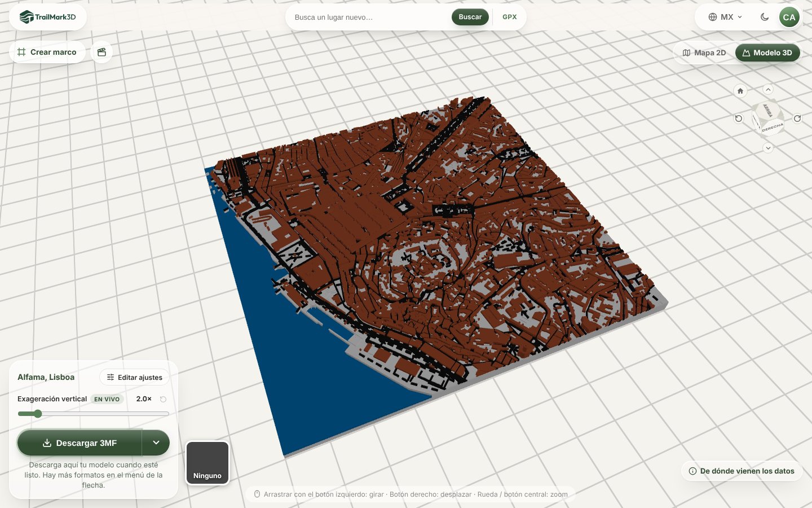Rotate the model view counterclockwise
This screenshot has width=812, height=508.
pyautogui.click(x=738, y=119)
